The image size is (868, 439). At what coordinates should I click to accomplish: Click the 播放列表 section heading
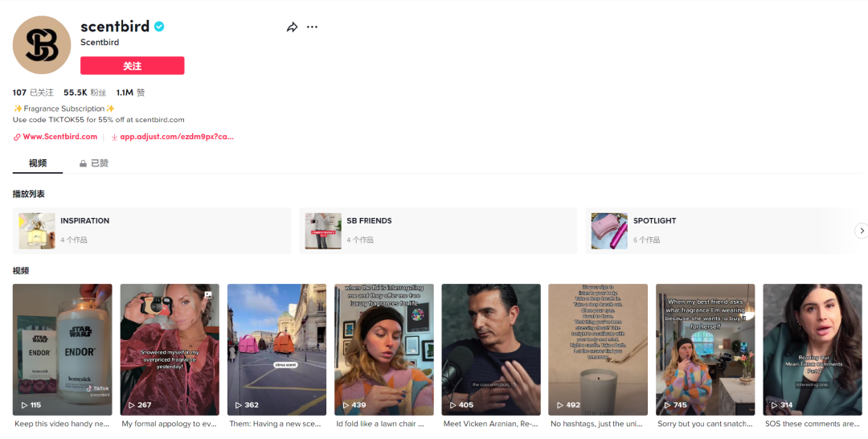29,195
